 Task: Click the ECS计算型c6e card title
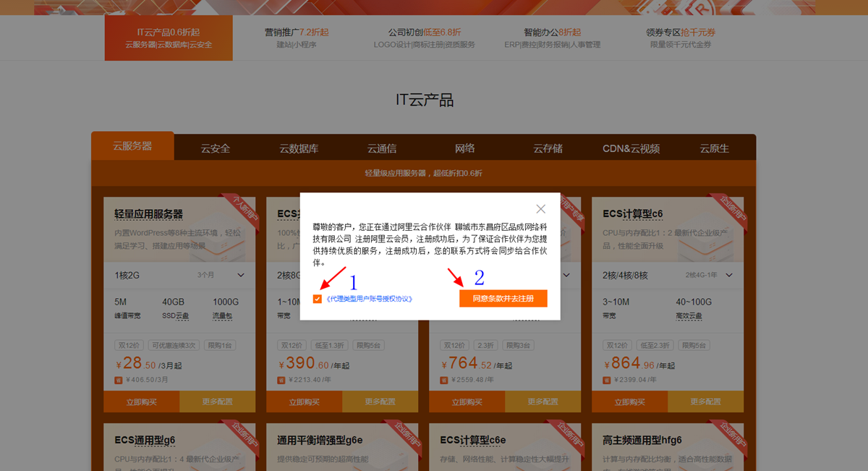[x=473, y=440]
